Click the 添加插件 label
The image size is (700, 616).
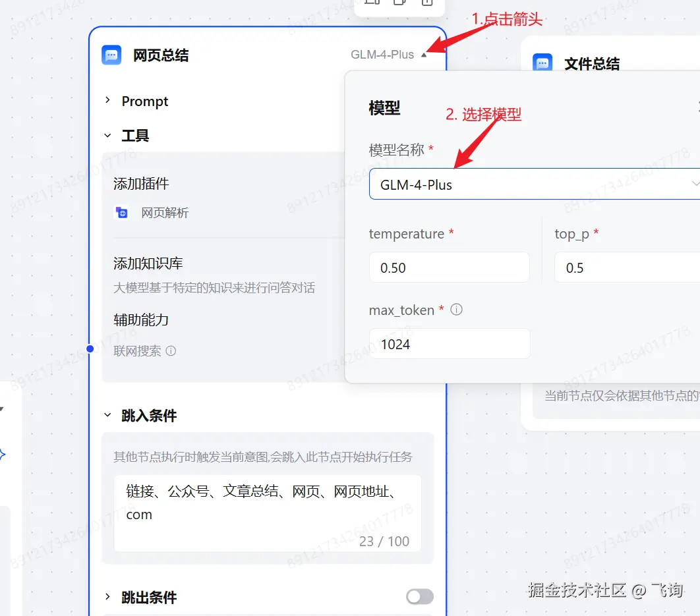click(141, 183)
